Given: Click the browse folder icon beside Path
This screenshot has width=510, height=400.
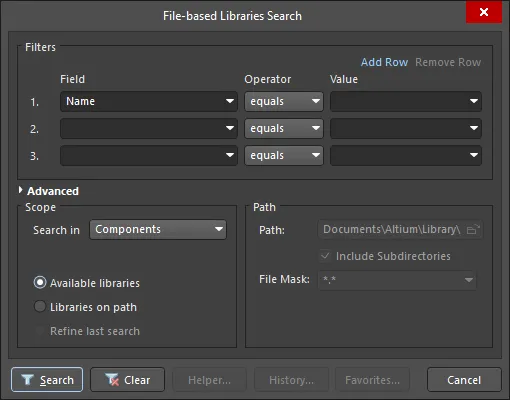Looking at the screenshot, I should tap(473, 230).
